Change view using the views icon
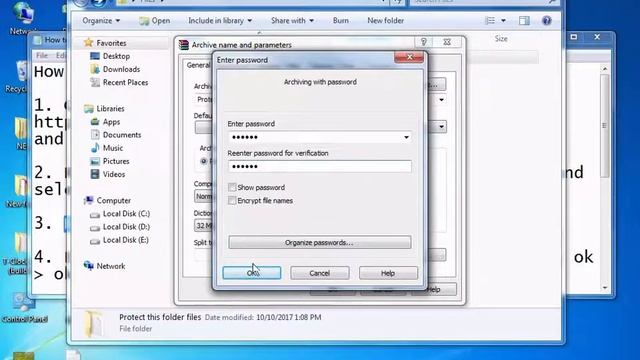This screenshot has height=360, width=640. tap(490, 20)
